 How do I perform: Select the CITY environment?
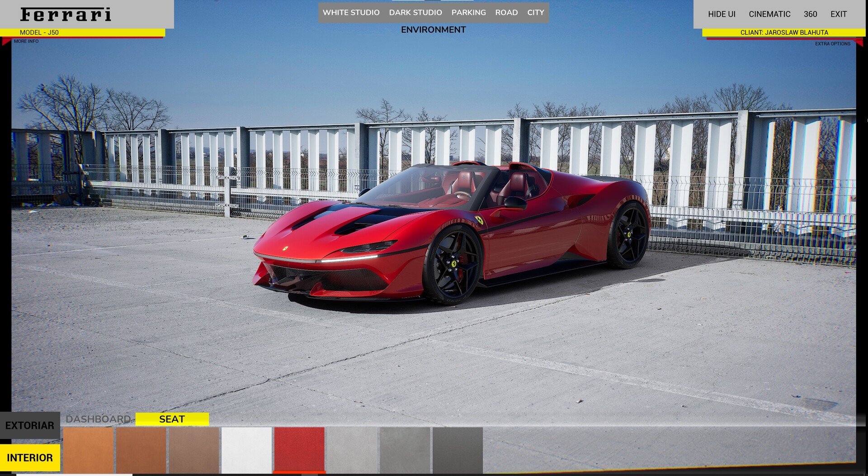coord(535,13)
